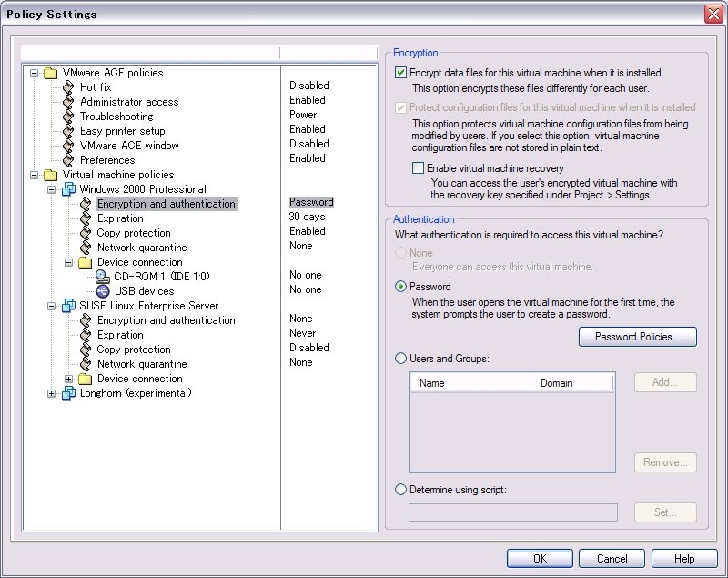Click the CD-ROM 1 drive icon
Viewport: 728px width, 578px height.
(103, 277)
